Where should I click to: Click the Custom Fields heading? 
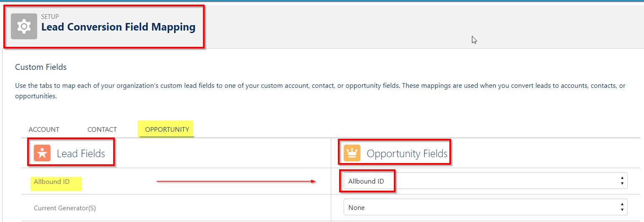pos(41,67)
